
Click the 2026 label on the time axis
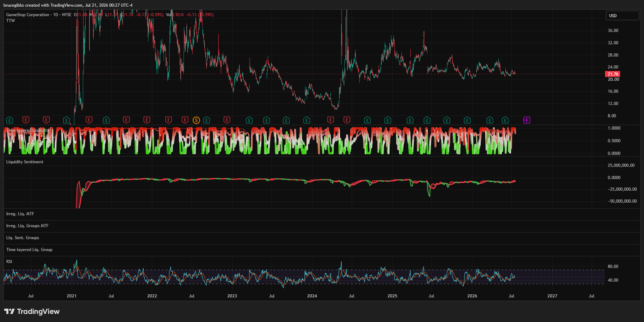pos(472,296)
